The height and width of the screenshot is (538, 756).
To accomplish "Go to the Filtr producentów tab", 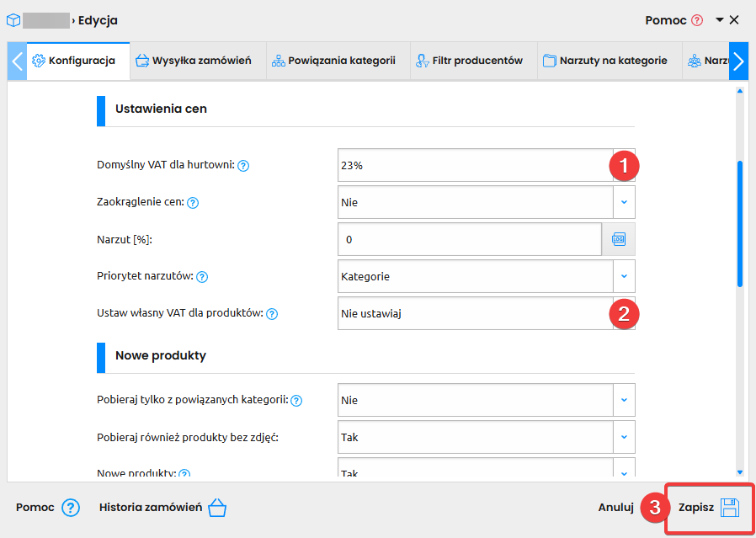I will click(x=469, y=61).
